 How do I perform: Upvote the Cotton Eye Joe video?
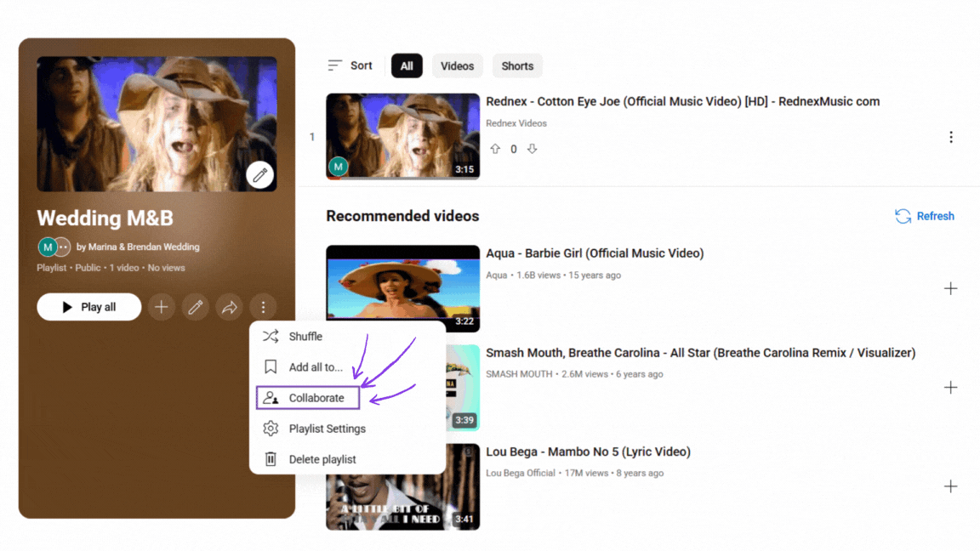point(496,148)
